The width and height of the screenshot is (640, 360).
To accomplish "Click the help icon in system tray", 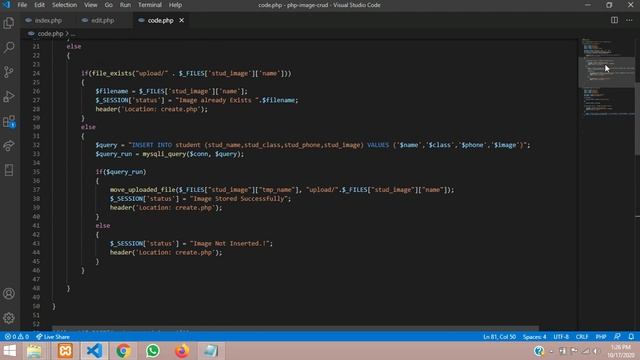I will (539, 351).
